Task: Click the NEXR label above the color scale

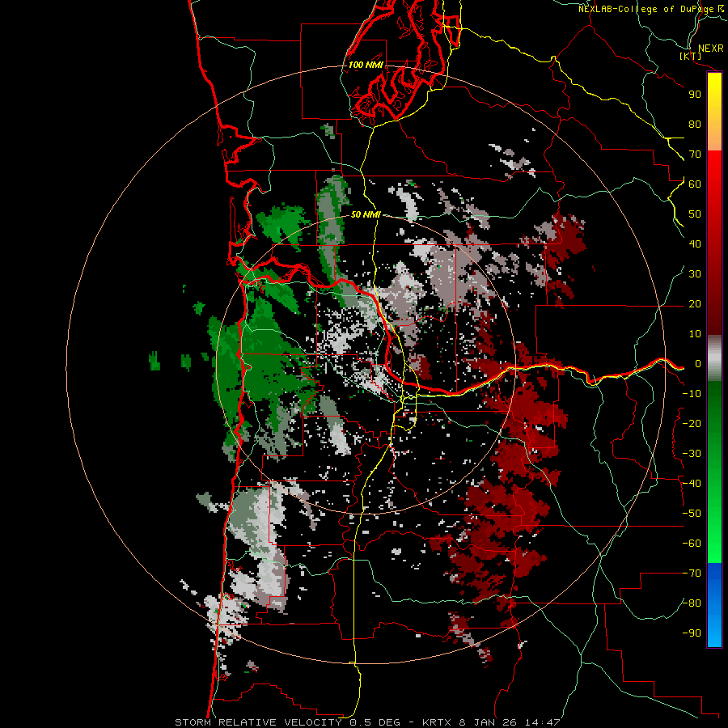Action: 711,49
